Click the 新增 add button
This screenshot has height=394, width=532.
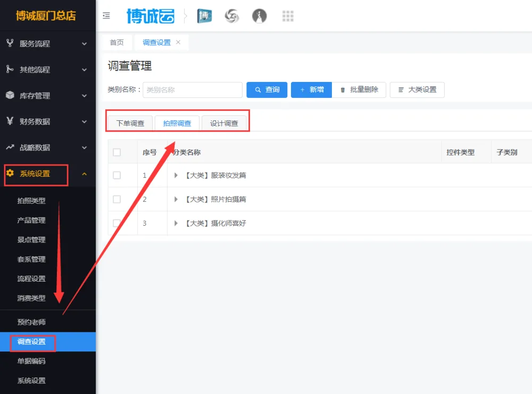click(x=311, y=90)
